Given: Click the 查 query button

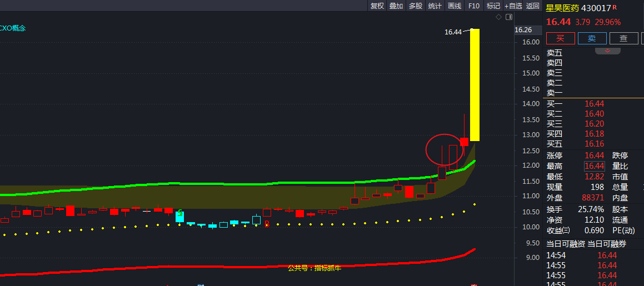Looking at the screenshot, I should tap(623, 38).
